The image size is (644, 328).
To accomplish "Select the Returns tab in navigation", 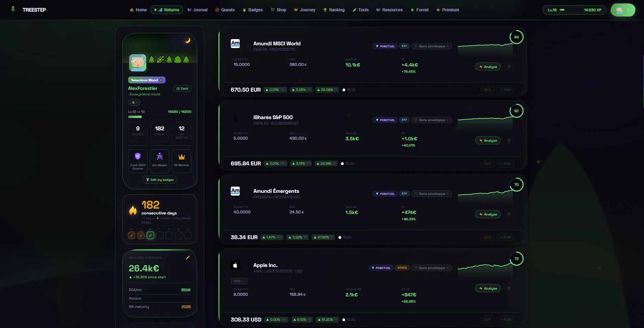I will point(167,10).
